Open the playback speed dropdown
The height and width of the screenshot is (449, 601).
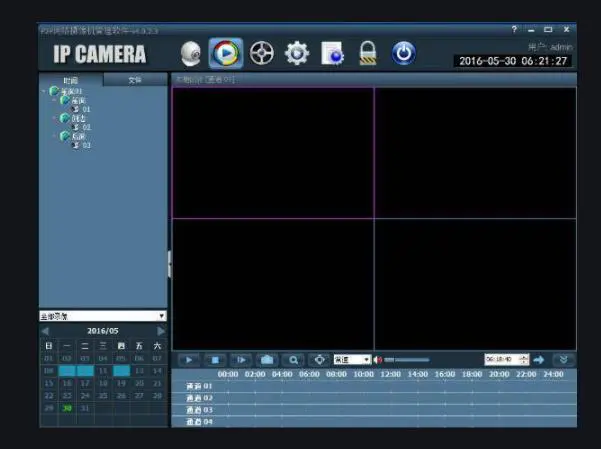(352, 360)
